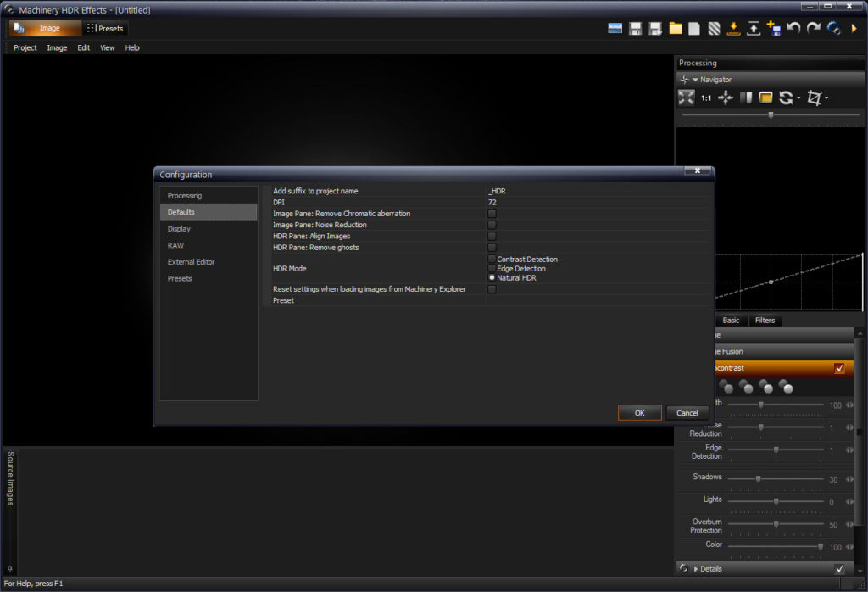Image resolution: width=868 pixels, height=592 pixels.
Task: Click the yellow folder open icon
Action: [676, 28]
